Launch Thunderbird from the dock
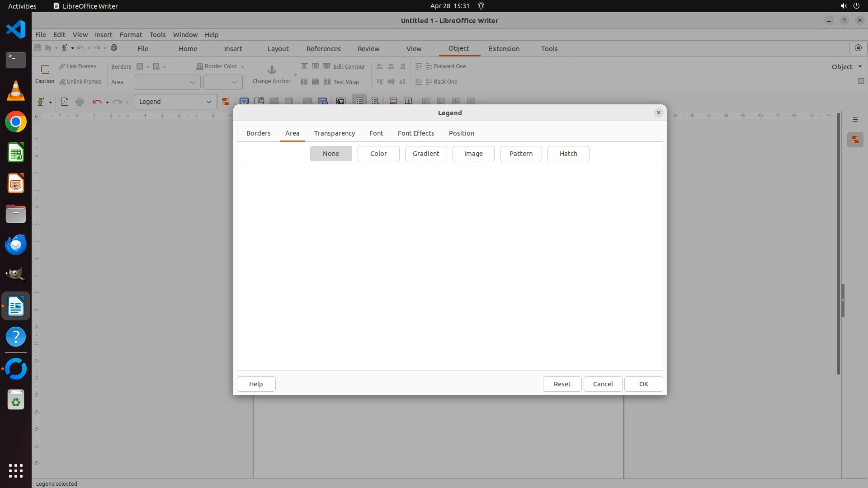This screenshot has width=868, height=488. click(16, 244)
